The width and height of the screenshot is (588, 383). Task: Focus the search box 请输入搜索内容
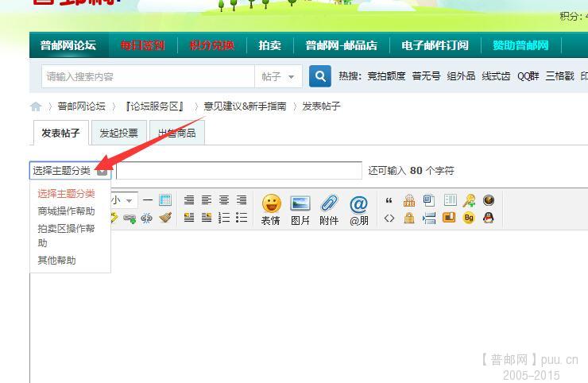tap(148, 76)
